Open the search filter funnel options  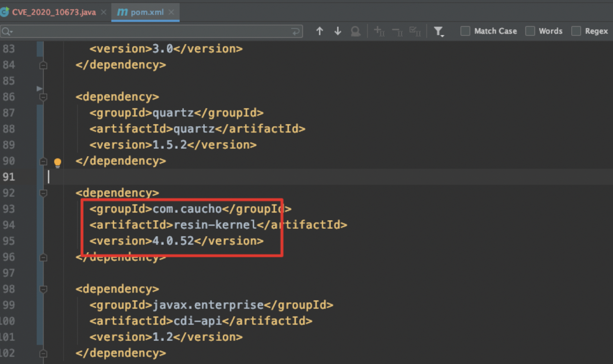coord(439,31)
